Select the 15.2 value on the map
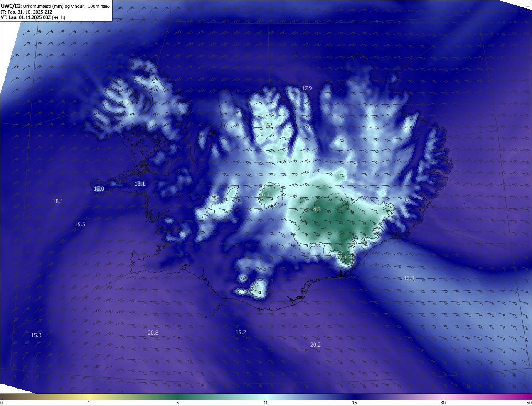 [241, 332]
